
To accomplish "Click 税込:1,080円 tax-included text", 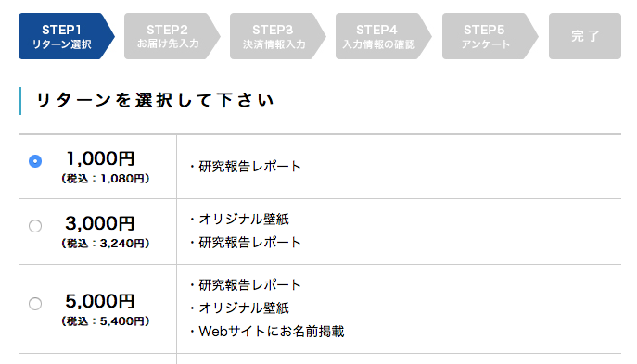I will click(x=106, y=179).
